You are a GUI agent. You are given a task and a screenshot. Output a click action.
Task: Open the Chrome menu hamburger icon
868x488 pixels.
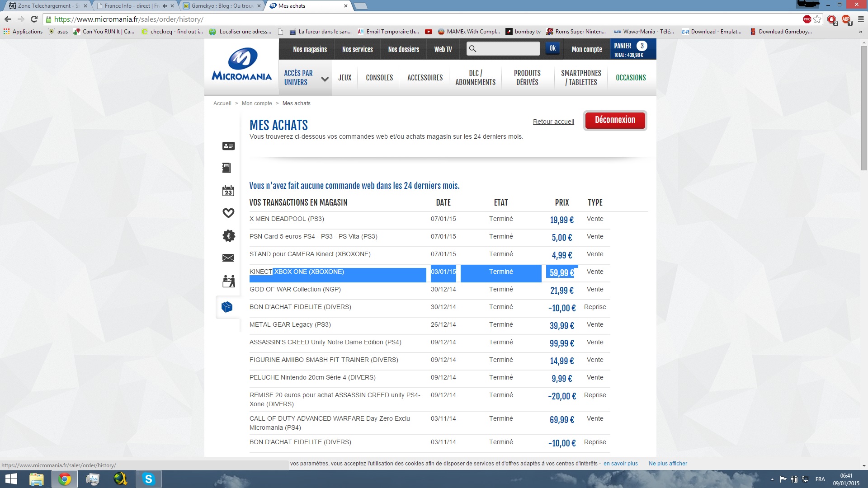pos(861,19)
